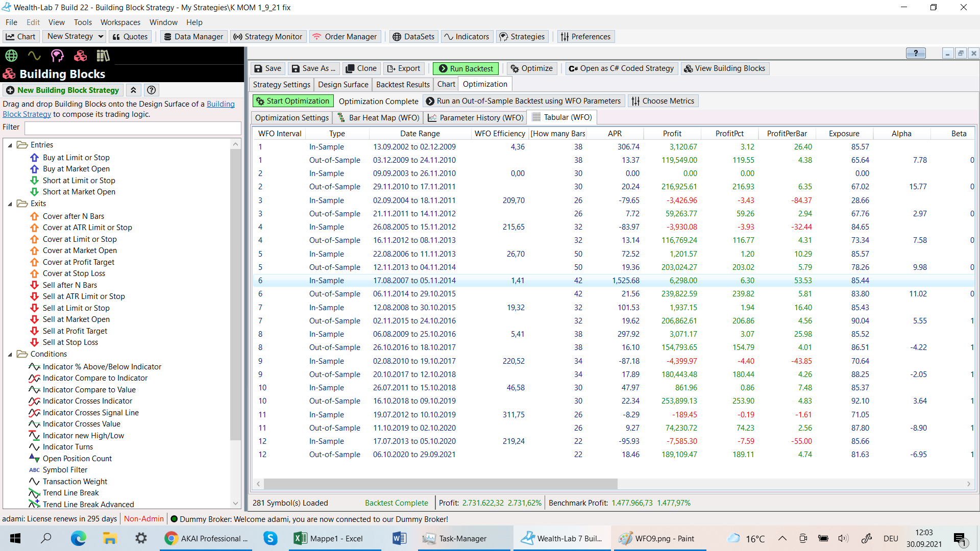This screenshot has width=980, height=551.
Task: Open Excel Mappe1 from taskbar
Action: [x=328, y=538]
